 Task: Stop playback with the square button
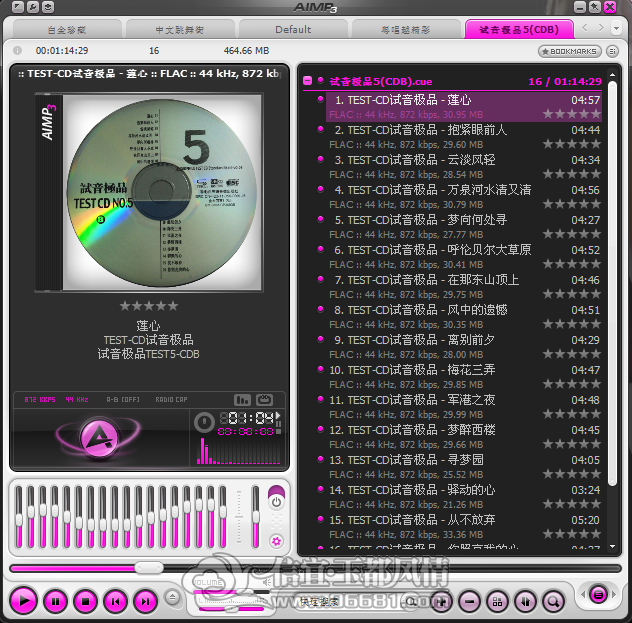pyautogui.click(x=85, y=602)
